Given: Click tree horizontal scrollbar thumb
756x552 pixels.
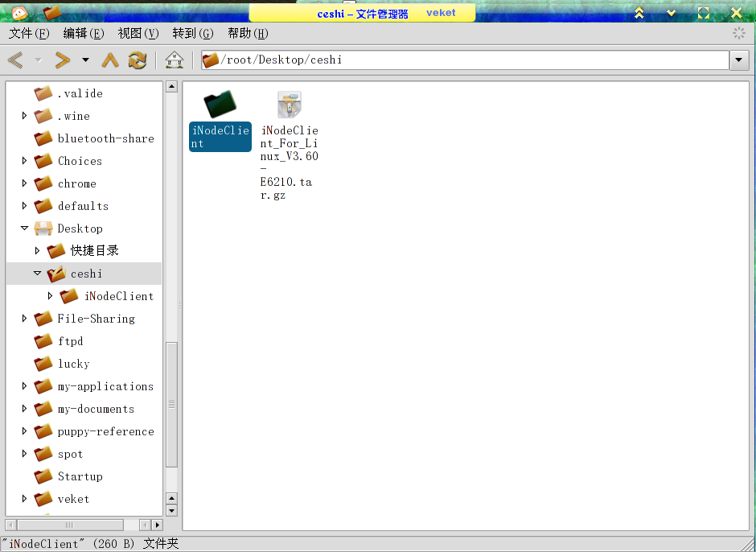Looking at the screenshot, I should click(x=70, y=525).
